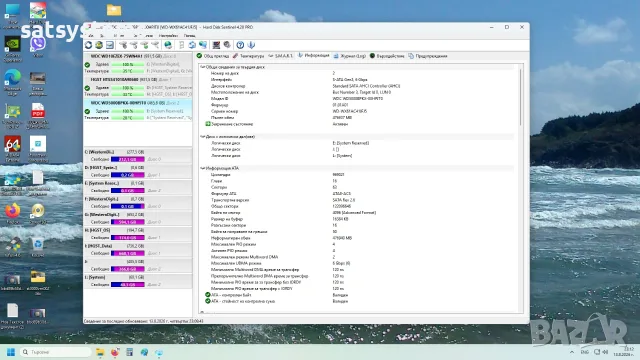The height and width of the screenshot is (360, 640).
Task: Click the temperature bar of HGST disk
Action: click(128, 94)
